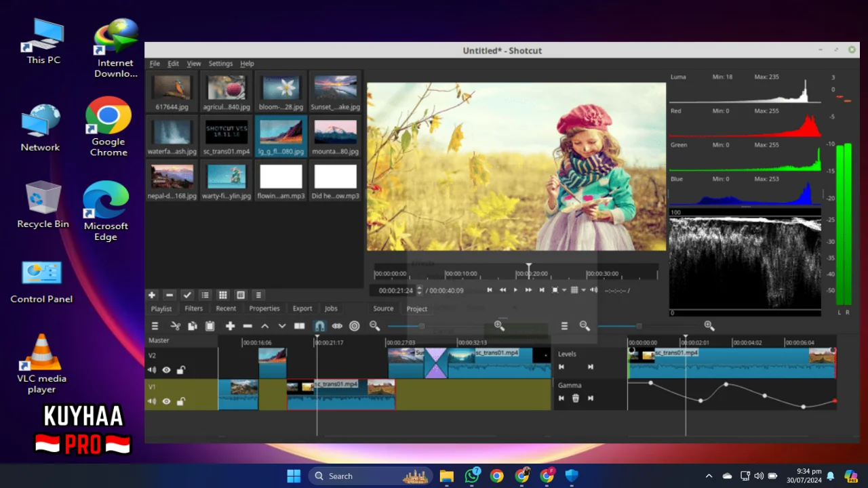The width and height of the screenshot is (868, 488).
Task: Open the timeline hamburger menu
Action: pos(155,326)
